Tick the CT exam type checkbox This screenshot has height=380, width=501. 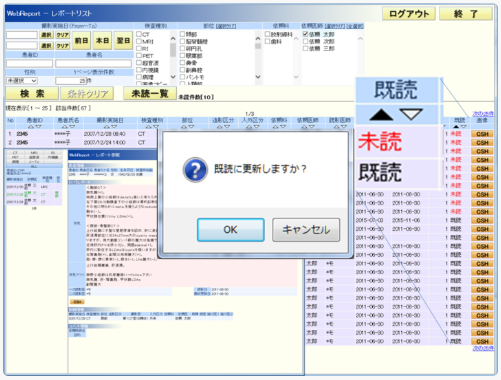(139, 34)
